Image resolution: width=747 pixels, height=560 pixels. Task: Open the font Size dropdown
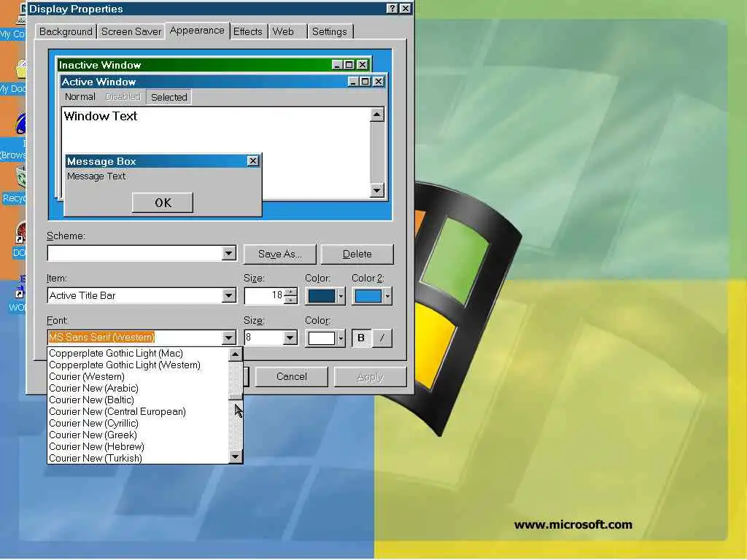[290, 338]
